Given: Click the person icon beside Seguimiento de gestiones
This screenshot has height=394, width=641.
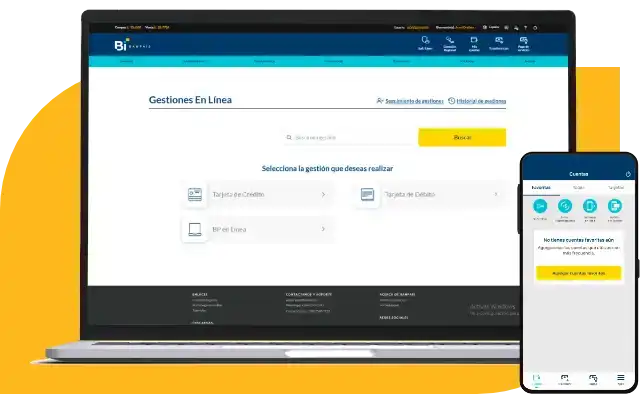Looking at the screenshot, I should 379,101.
